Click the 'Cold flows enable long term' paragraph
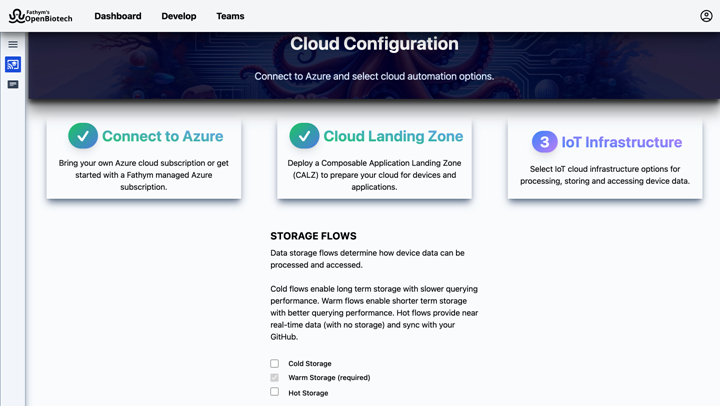 tap(374, 313)
